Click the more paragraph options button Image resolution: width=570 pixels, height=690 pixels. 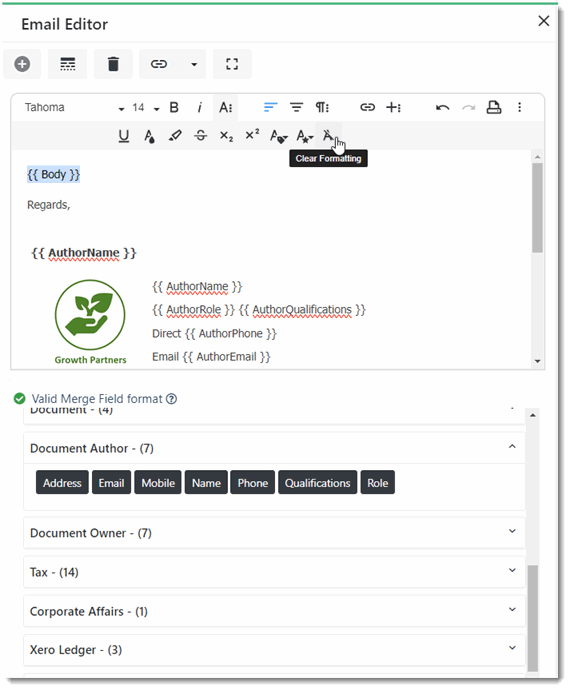coord(322,107)
